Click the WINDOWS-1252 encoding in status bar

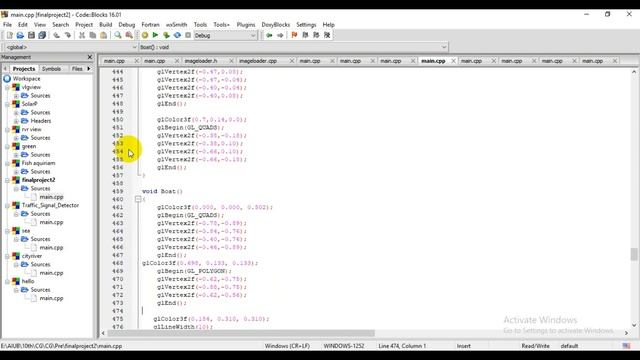click(344, 346)
